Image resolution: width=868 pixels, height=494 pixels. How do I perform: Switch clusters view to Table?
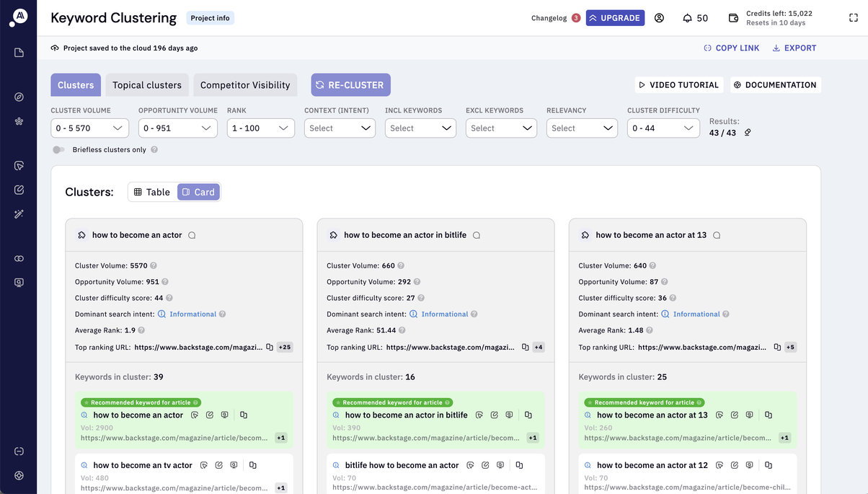[152, 191]
